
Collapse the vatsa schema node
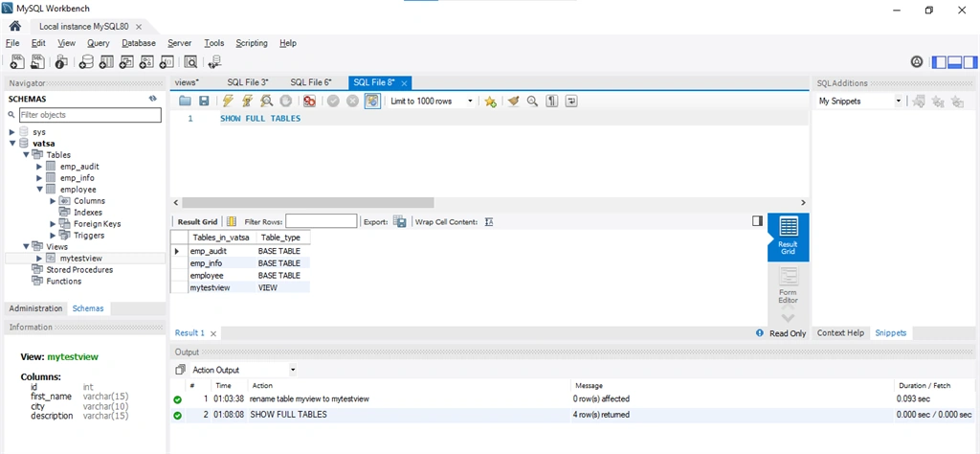(11, 144)
